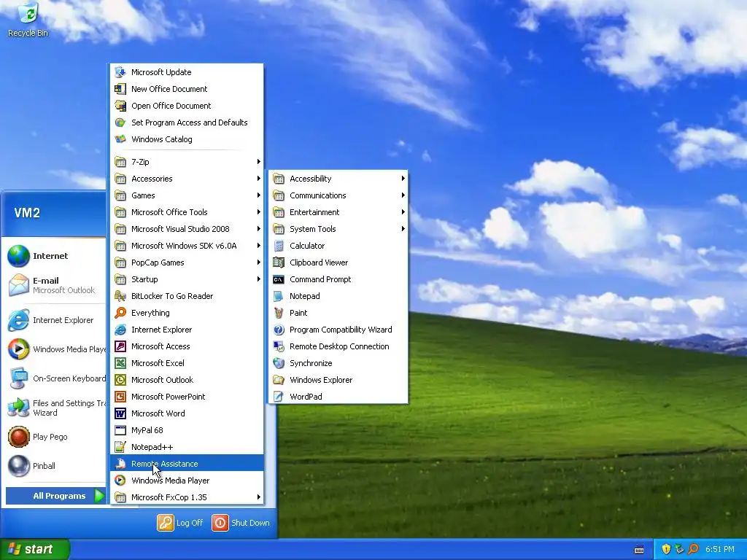Click the network connection tray icon

679,549
